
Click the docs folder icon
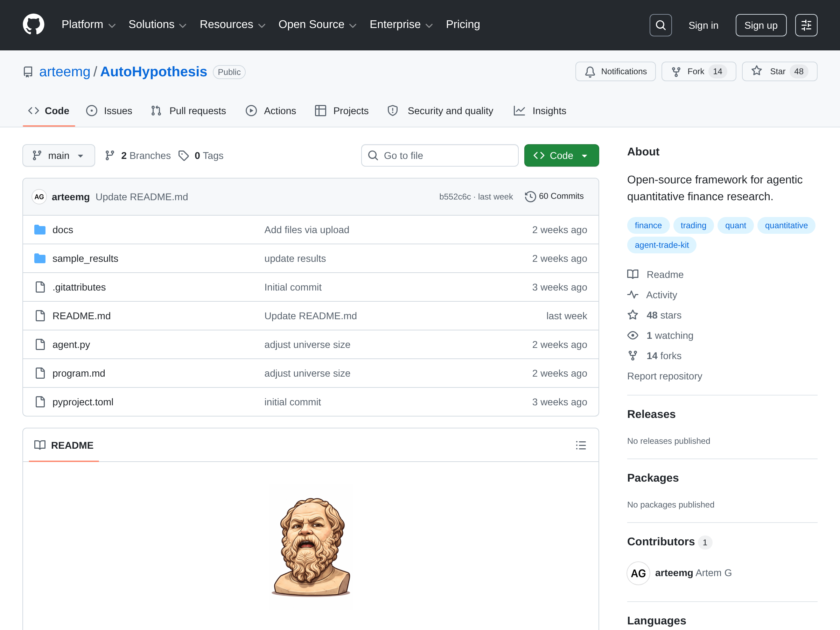[x=40, y=230]
